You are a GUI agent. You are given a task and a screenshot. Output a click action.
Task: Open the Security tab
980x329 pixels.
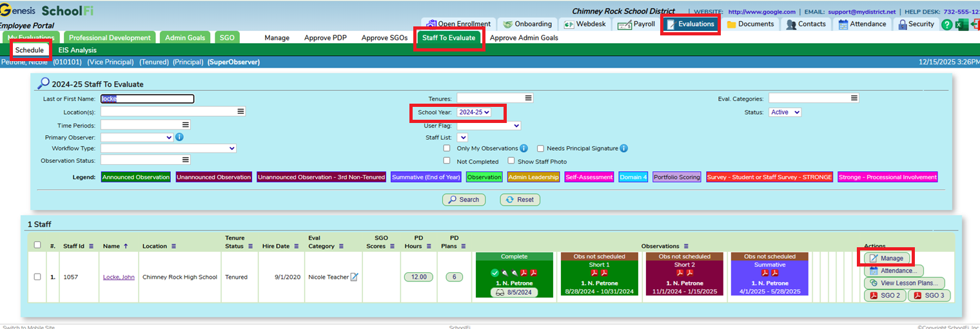tap(915, 24)
